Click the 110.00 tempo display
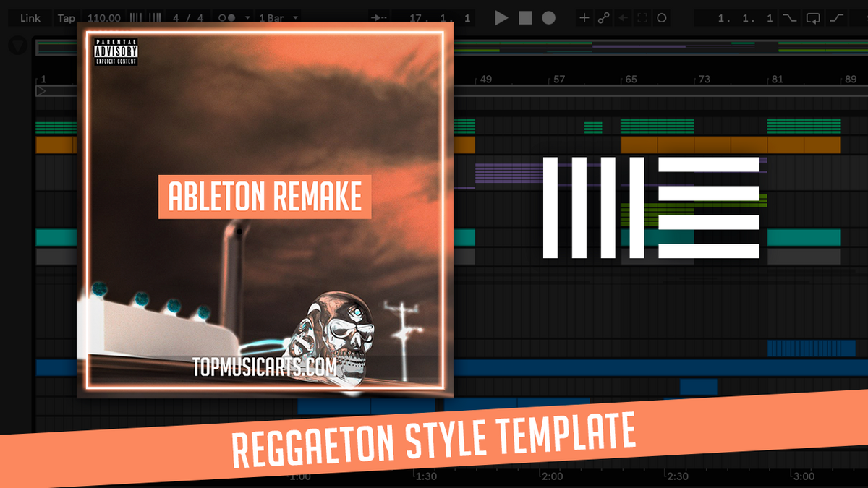This screenshot has height=488, width=868. 103,17
